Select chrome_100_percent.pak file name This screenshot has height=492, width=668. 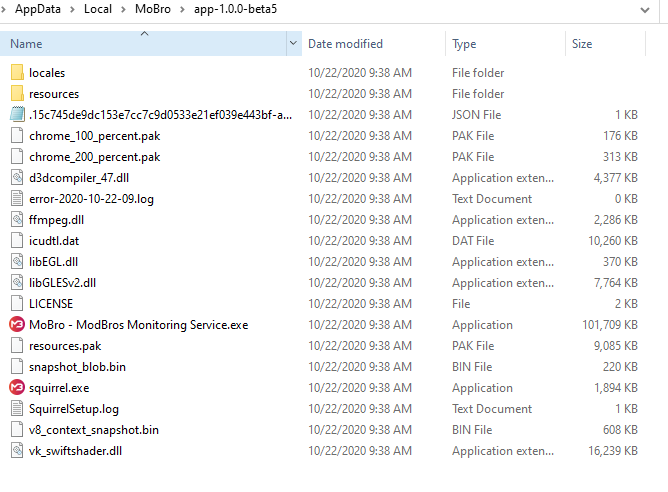pos(95,136)
